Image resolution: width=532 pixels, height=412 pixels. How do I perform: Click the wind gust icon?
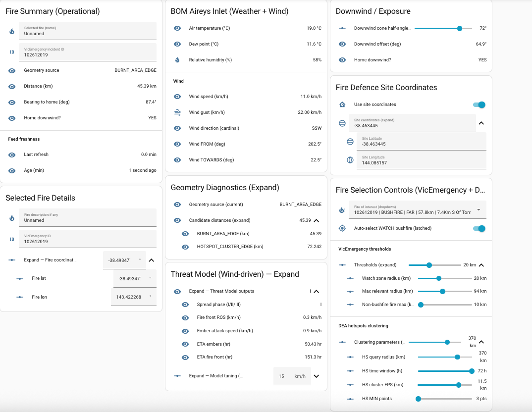coord(177,112)
